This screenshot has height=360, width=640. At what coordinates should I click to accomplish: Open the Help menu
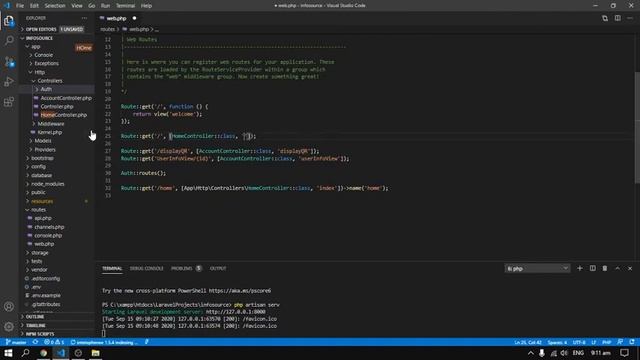tap(146, 6)
